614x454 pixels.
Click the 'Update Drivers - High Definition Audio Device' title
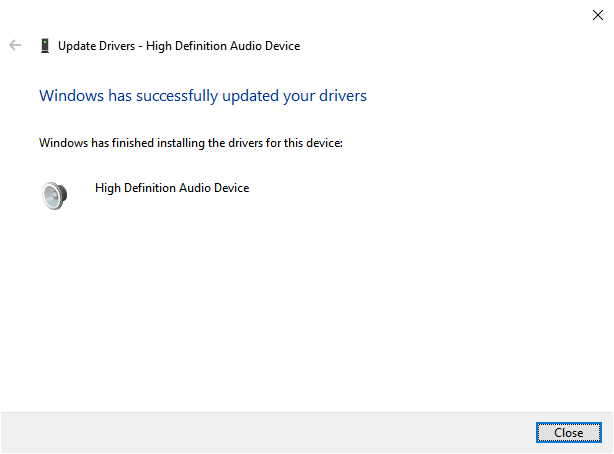pos(179,46)
